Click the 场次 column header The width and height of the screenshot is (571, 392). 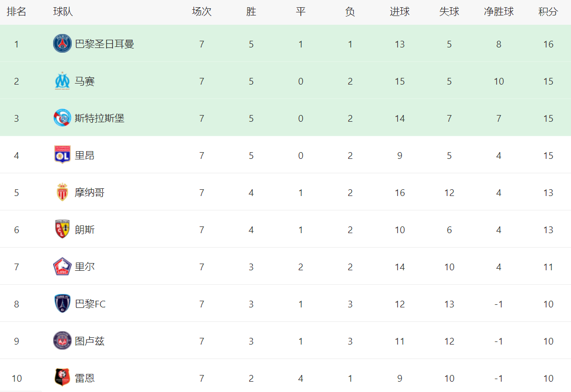[x=201, y=12]
